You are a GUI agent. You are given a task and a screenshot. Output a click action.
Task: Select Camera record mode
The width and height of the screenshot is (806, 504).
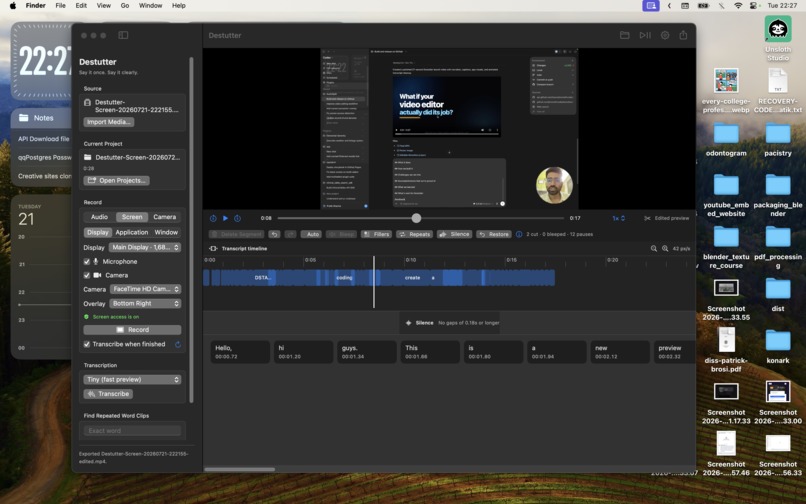pyautogui.click(x=164, y=217)
